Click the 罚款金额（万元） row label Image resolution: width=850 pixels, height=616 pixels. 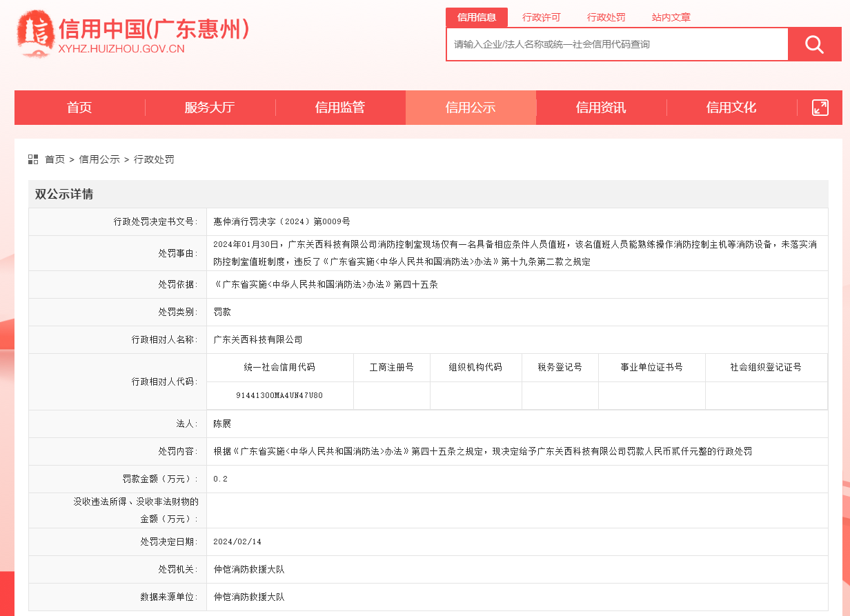pyautogui.click(x=160, y=479)
